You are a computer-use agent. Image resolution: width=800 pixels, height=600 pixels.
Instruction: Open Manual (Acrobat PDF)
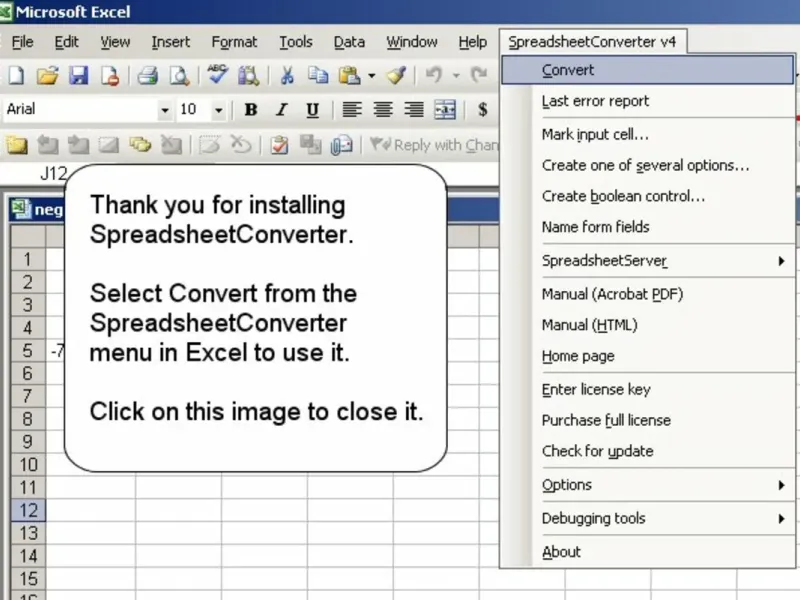click(647, 294)
